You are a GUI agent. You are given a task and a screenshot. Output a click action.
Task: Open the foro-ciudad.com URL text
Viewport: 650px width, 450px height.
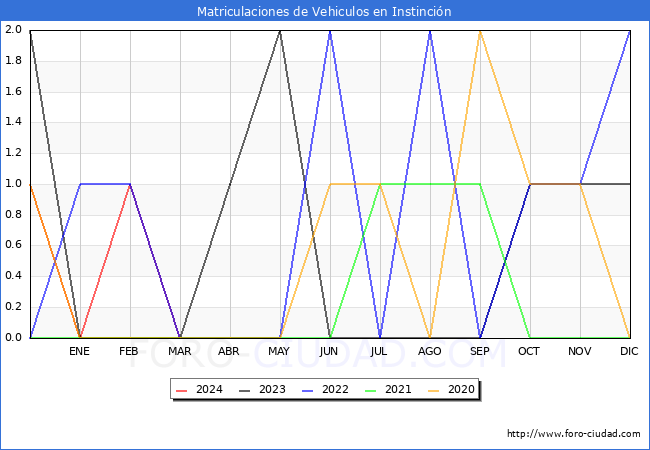[574, 434]
